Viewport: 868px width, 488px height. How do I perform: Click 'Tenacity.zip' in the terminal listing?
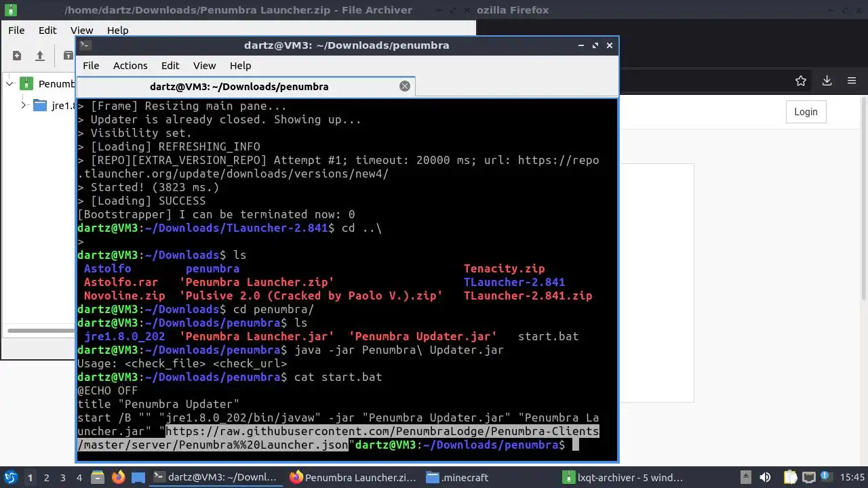[x=504, y=268]
